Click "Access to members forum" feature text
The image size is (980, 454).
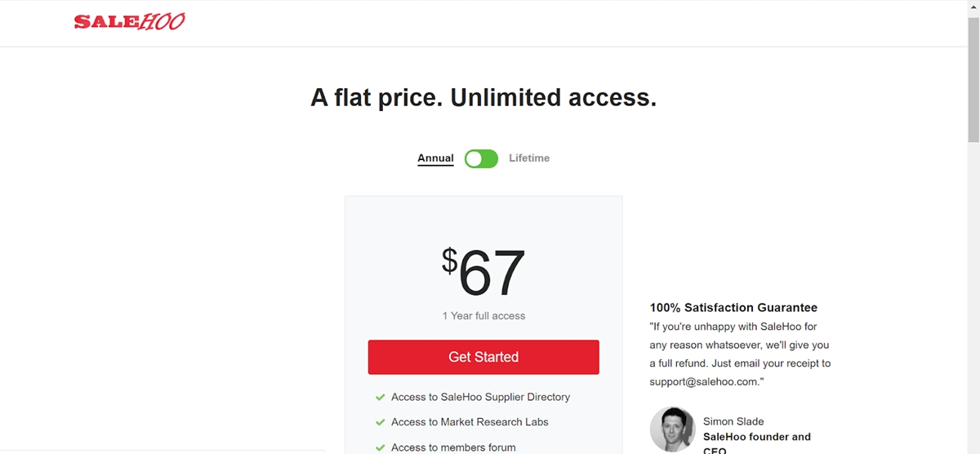pos(453,447)
